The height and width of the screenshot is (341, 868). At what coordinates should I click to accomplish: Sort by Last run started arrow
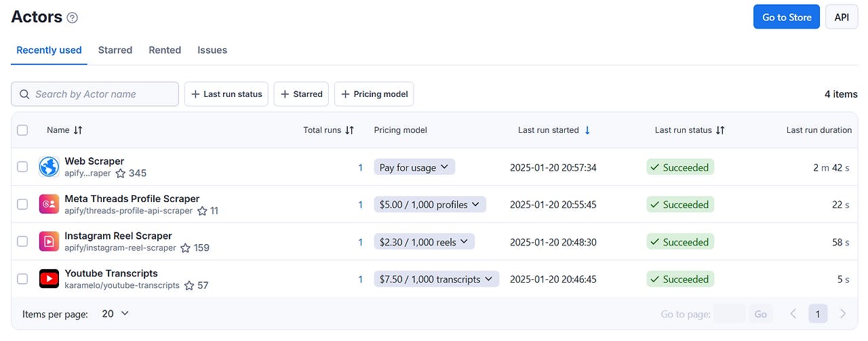587,130
